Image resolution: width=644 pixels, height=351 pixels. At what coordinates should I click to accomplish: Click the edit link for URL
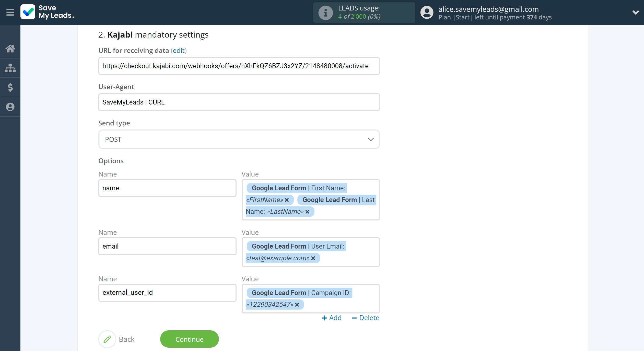click(x=179, y=51)
